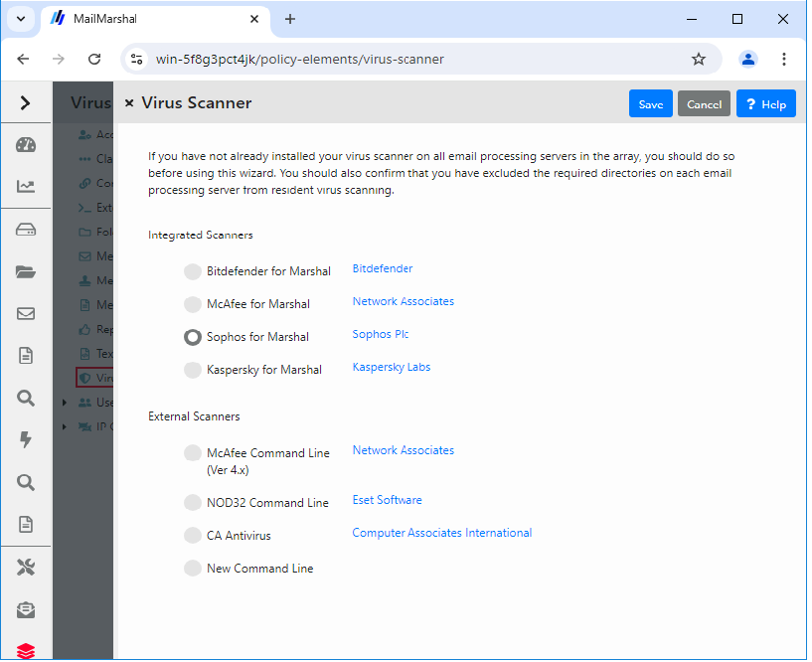Click the hard drive server icon
The height and width of the screenshot is (662, 812).
pyautogui.click(x=26, y=230)
